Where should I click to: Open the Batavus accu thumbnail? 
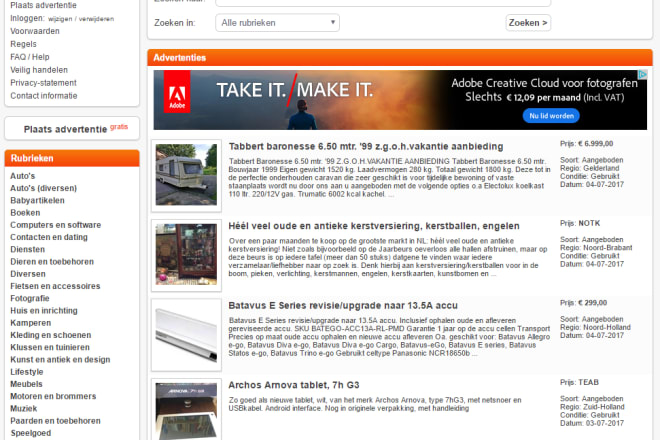pyautogui.click(x=186, y=334)
